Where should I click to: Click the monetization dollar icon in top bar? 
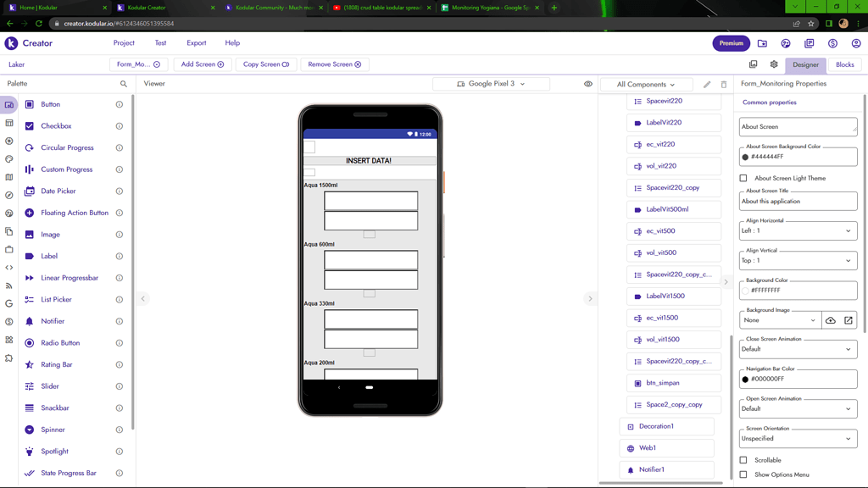click(x=832, y=43)
